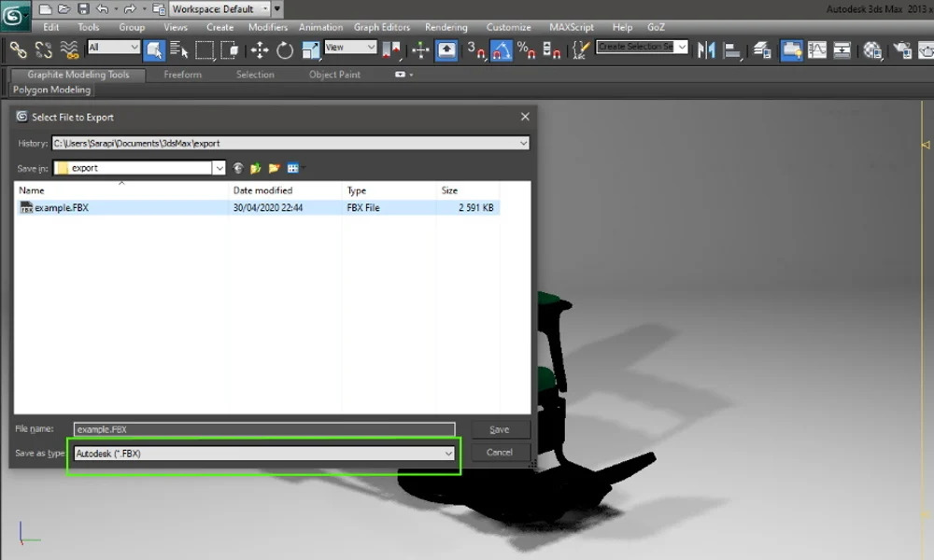934x560 pixels.
Task: Switch to the Freeform tab
Action: click(x=182, y=74)
